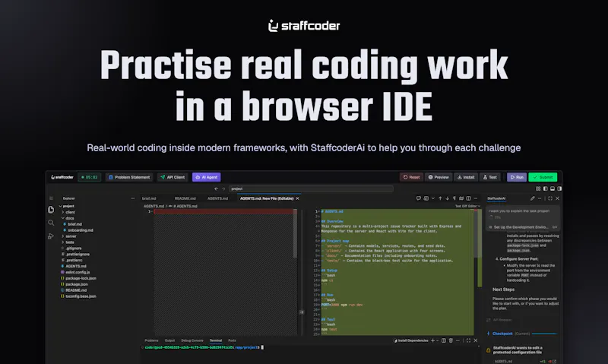
Task: Click the hamburger menu icon beside Explorer
Action: click(x=51, y=198)
